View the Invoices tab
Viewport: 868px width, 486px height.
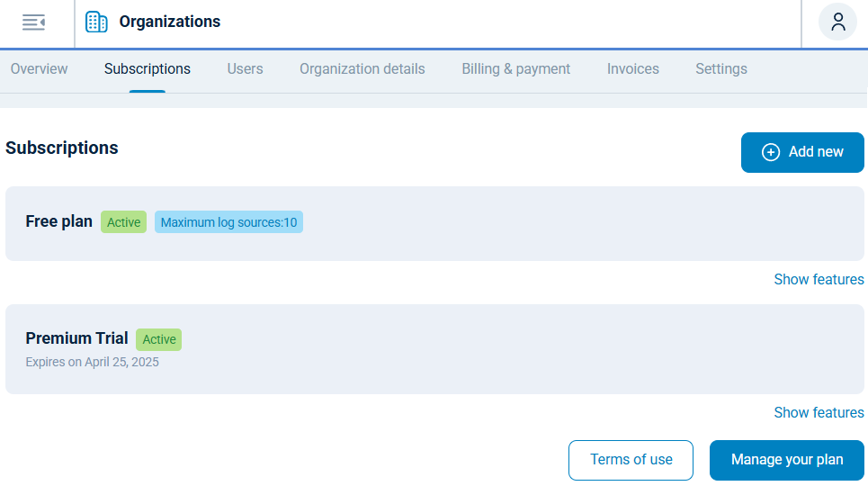pyautogui.click(x=632, y=69)
